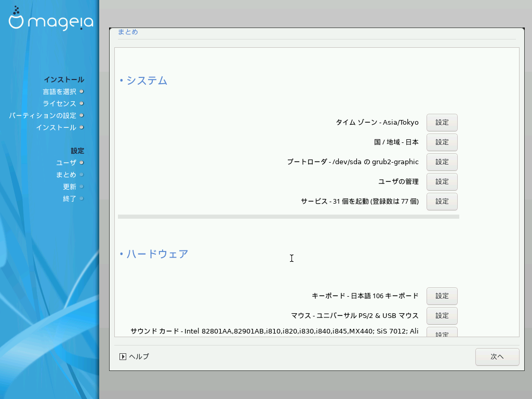
Task: Click the マウス - ユニバーサル PS/2 label
Action: point(355,315)
